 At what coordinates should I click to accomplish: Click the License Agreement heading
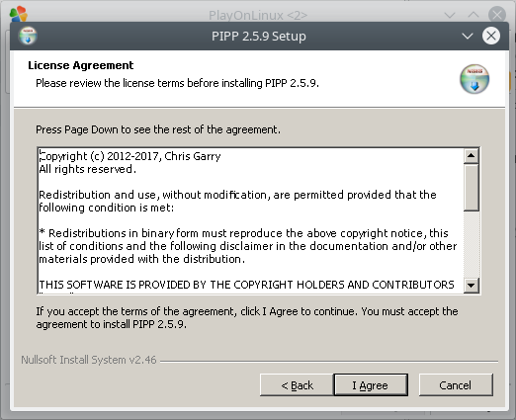81,65
